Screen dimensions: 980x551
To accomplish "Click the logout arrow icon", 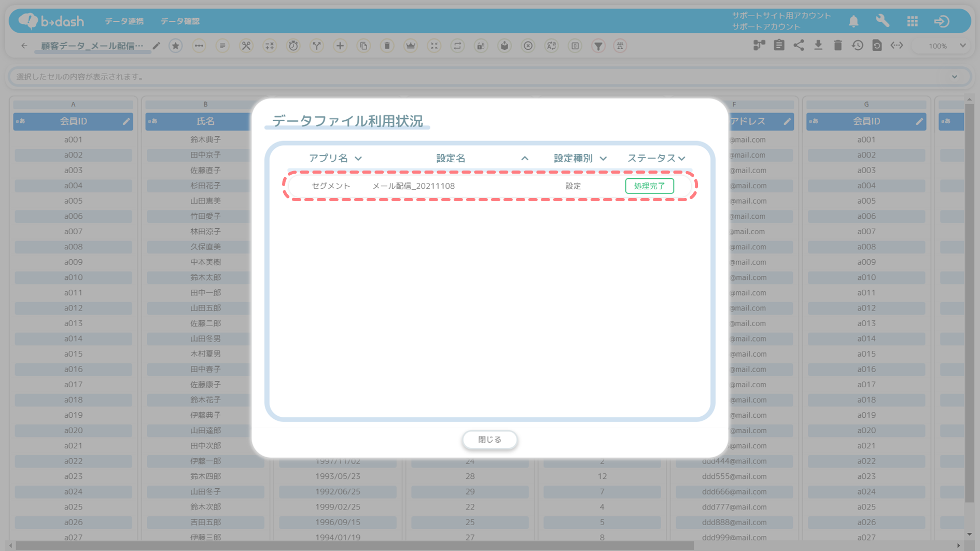I will pyautogui.click(x=942, y=21).
